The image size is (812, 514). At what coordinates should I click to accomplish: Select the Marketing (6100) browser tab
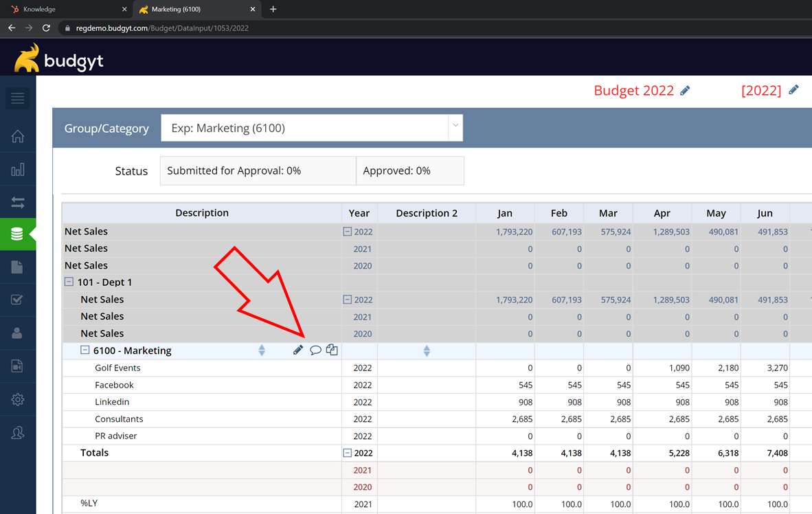coord(196,10)
